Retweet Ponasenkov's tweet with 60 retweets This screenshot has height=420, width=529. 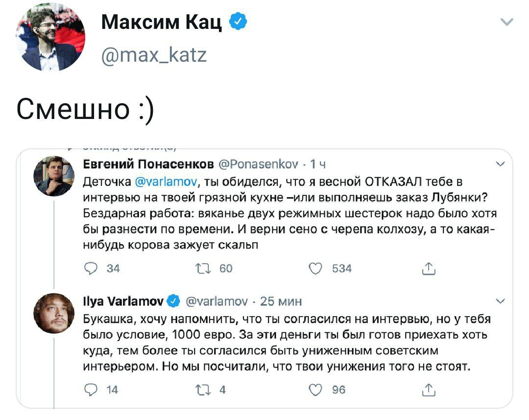pos(203,269)
